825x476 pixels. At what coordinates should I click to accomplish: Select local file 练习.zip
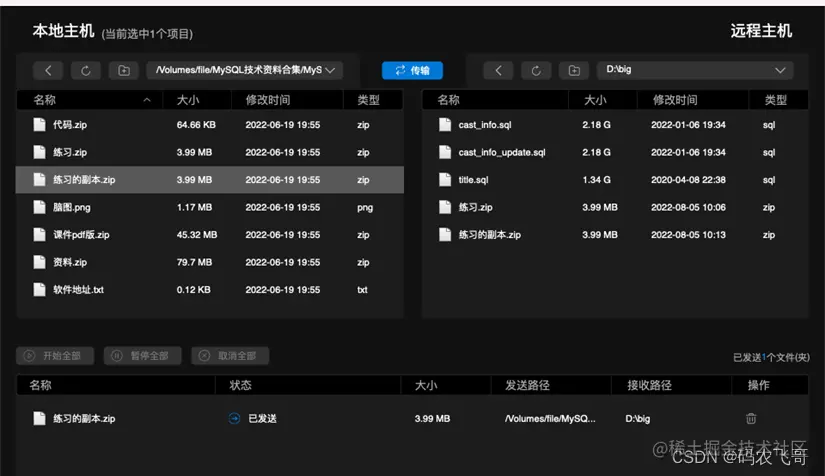(x=210, y=153)
